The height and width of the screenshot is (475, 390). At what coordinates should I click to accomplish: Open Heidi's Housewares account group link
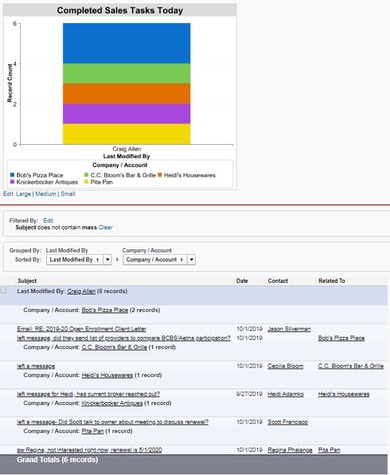click(x=107, y=375)
